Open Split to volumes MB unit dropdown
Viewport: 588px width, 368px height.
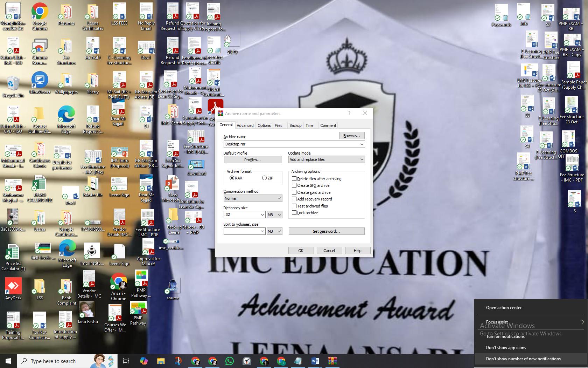274,231
